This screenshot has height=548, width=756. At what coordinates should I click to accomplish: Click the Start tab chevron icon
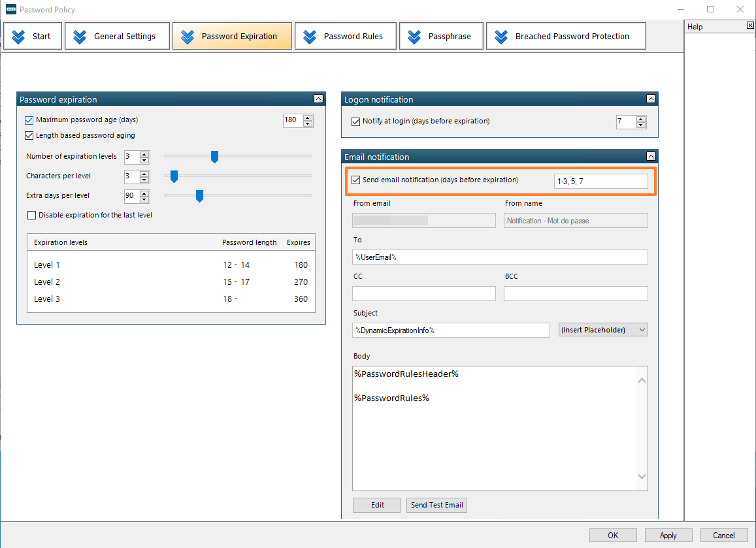(18, 37)
